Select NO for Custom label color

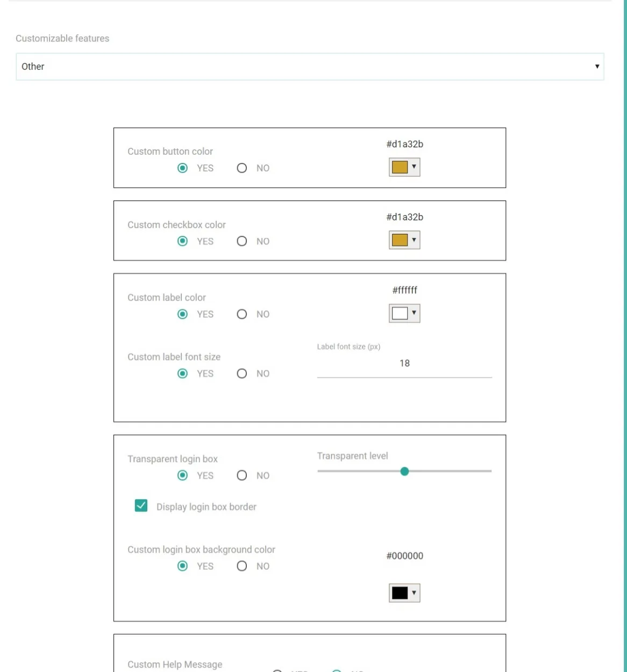[242, 314]
